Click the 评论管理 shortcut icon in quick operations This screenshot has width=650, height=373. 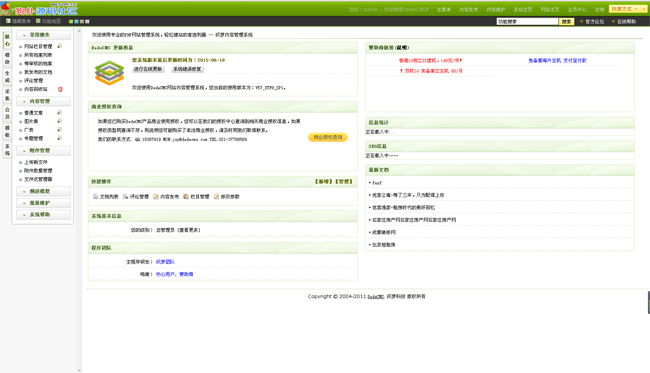click(x=125, y=196)
